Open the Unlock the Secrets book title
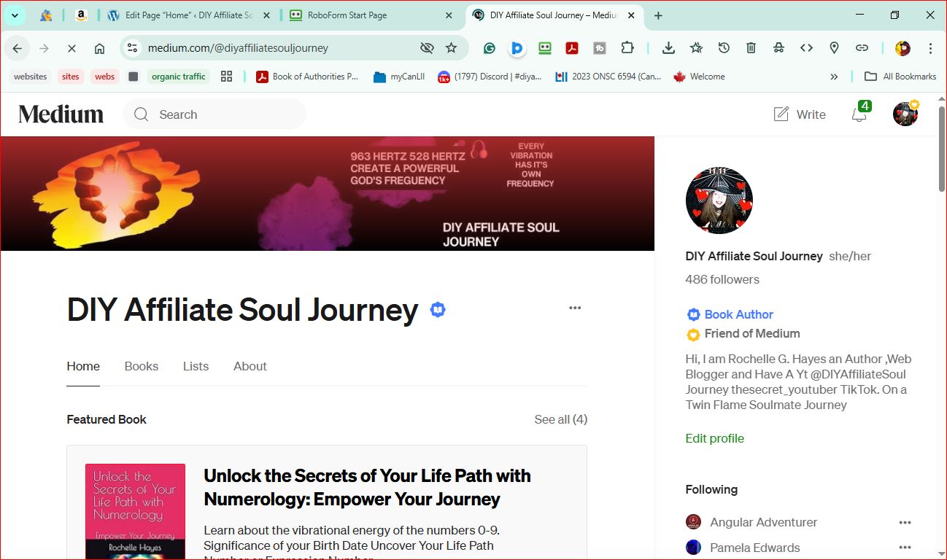Screen dimensions: 947x560 (x=367, y=487)
